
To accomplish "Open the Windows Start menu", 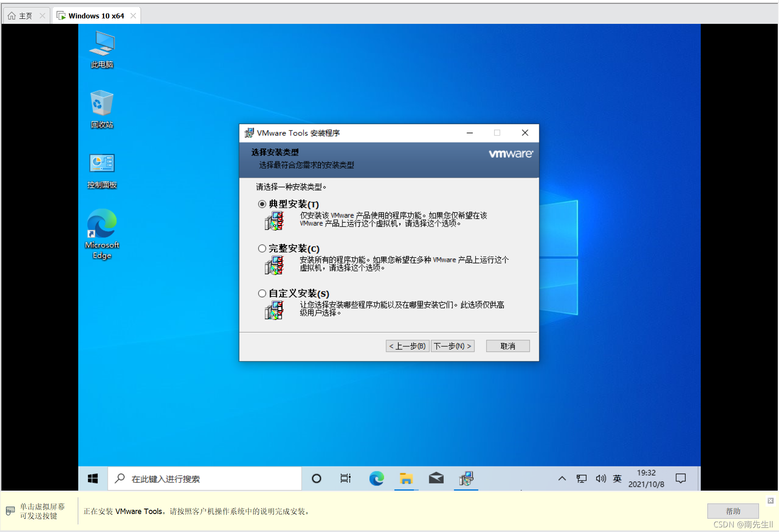I will (93, 478).
